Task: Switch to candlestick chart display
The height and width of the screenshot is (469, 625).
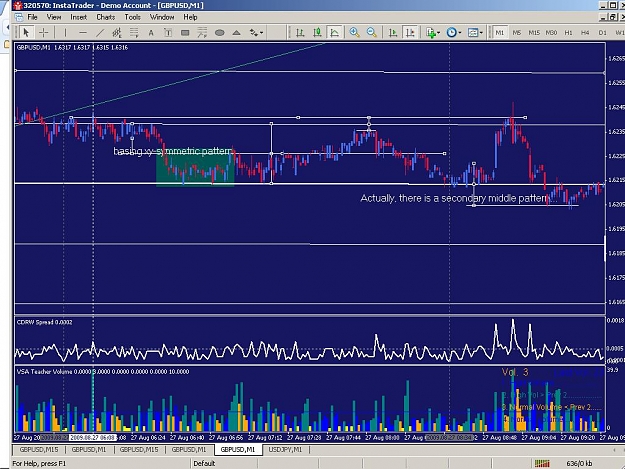Action: (317, 33)
